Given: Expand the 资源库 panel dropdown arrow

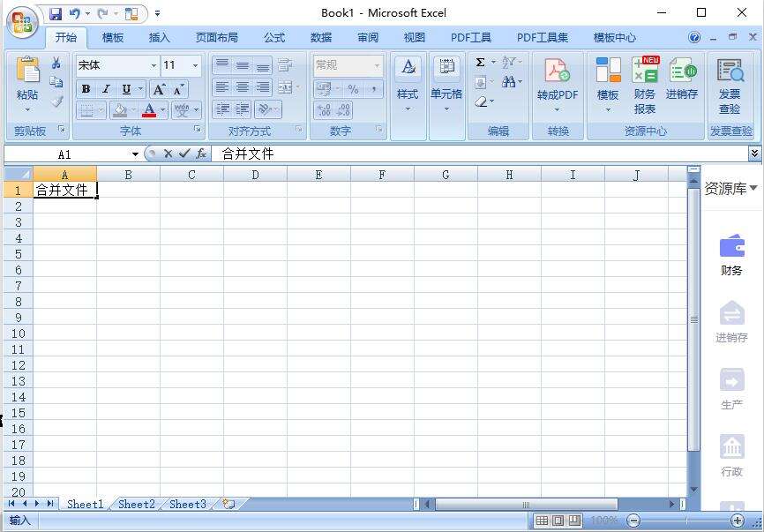Looking at the screenshot, I should click(x=753, y=188).
